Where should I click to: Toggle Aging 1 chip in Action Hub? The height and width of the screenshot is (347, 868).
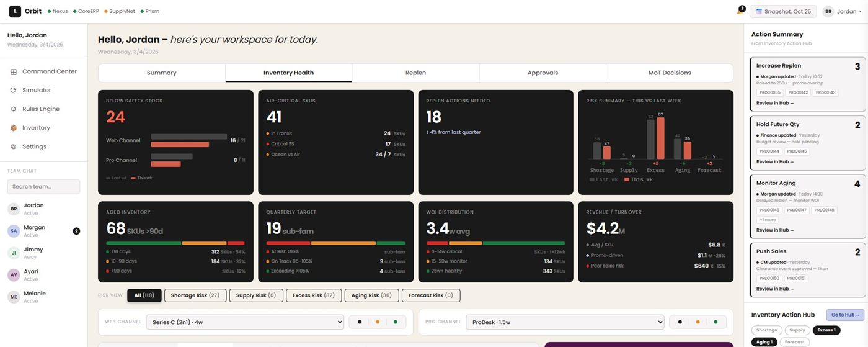pos(764,342)
